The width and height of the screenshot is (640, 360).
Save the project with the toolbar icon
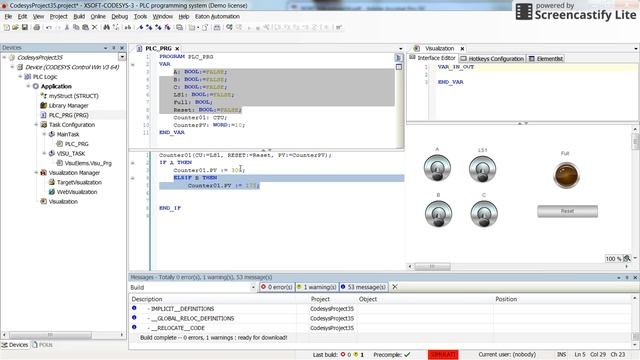pos(24,27)
